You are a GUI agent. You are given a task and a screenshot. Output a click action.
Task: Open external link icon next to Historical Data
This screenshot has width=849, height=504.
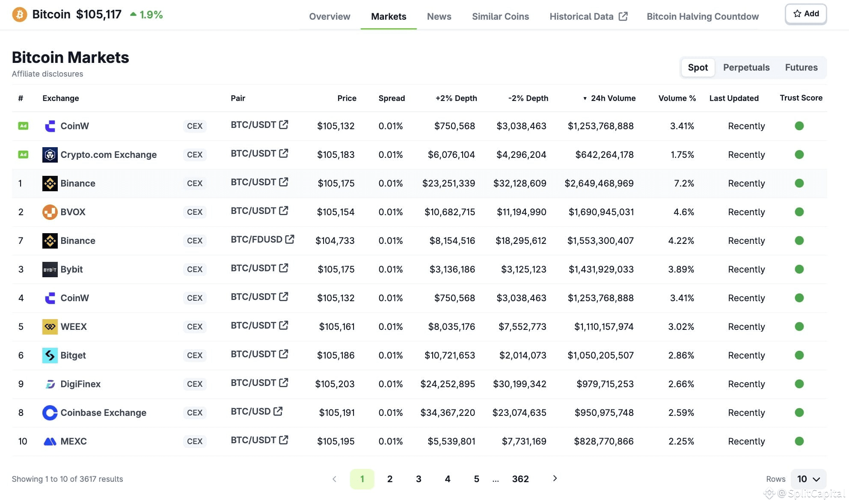pos(623,16)
